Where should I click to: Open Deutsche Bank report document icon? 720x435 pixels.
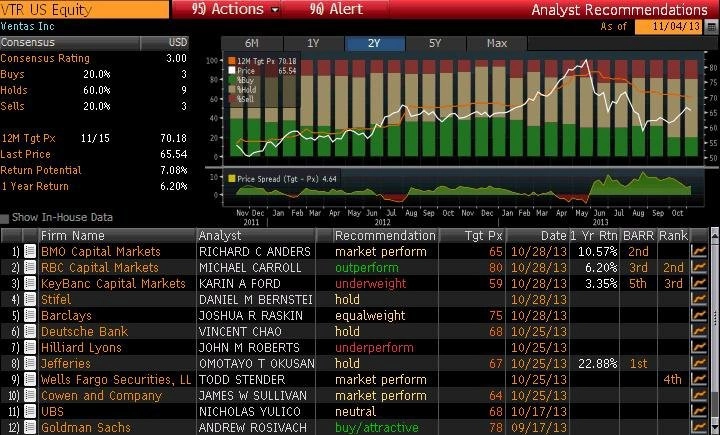coord(30,331)
